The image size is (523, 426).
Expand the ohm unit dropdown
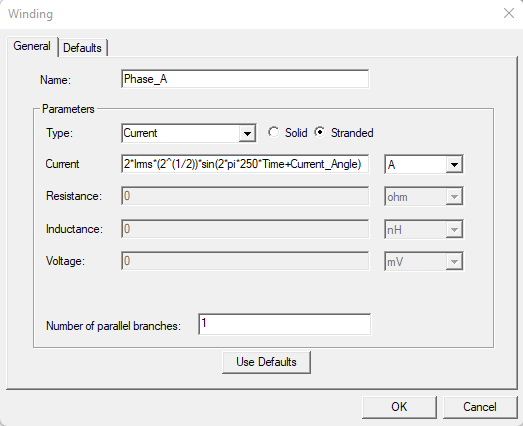click(454, 197)
